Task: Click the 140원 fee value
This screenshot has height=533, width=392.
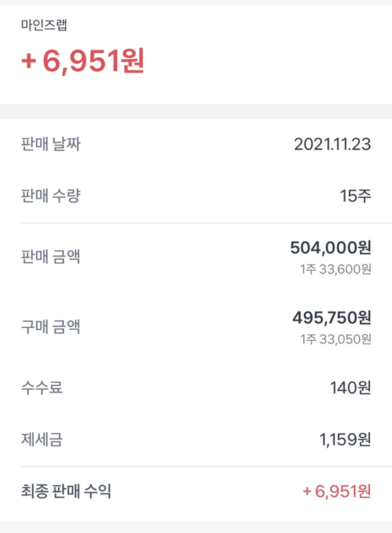Action: coord(350,388)
